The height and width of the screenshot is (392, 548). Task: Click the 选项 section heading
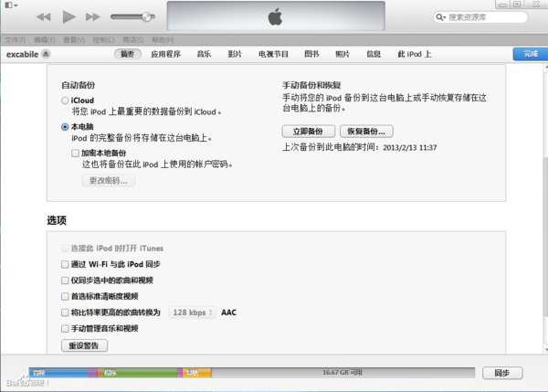[57, 220]
